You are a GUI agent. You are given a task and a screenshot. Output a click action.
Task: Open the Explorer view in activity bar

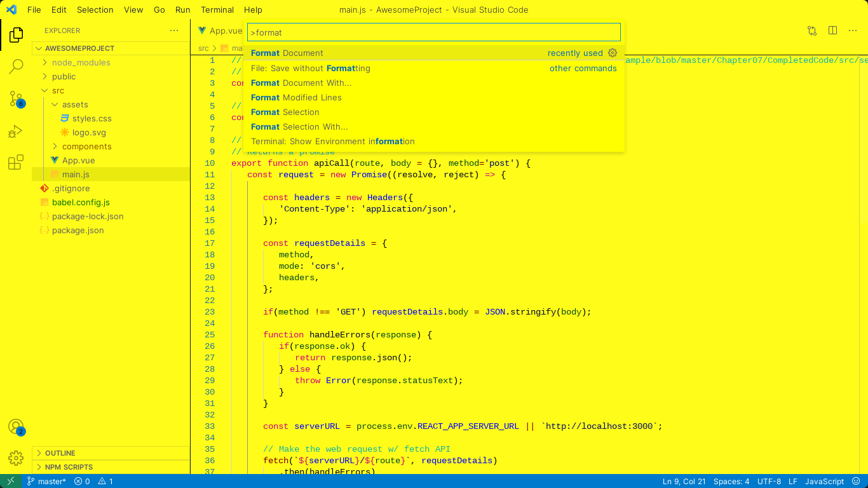[x=16, y=35]
